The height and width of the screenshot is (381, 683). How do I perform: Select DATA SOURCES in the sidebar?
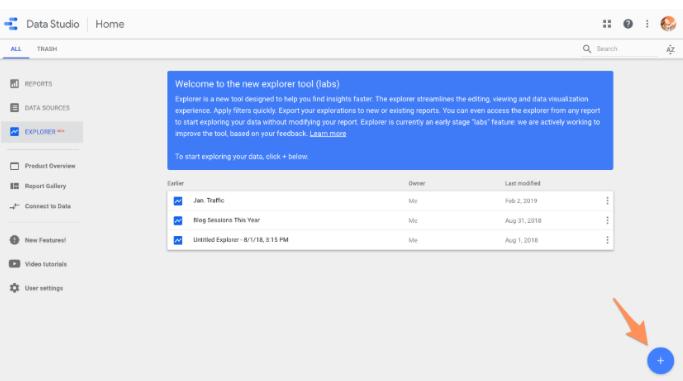tap(47, 108)
